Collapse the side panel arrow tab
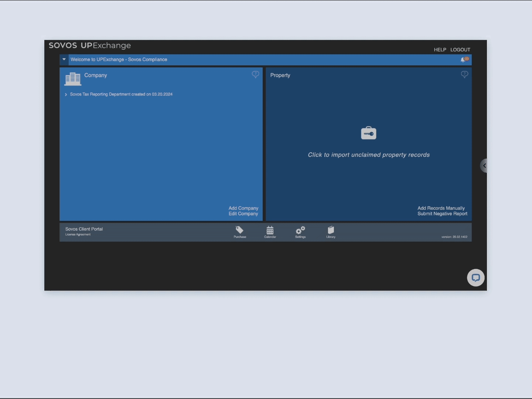532x399 pixels. pyautogui.click(x=484, y=166)
